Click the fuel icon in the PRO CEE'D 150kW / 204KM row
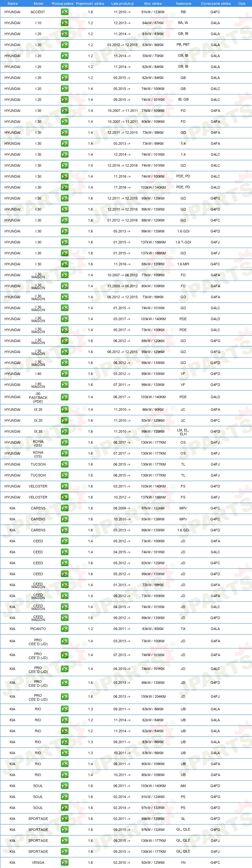Viewport: 252px width, 868px height. [64, 696]
